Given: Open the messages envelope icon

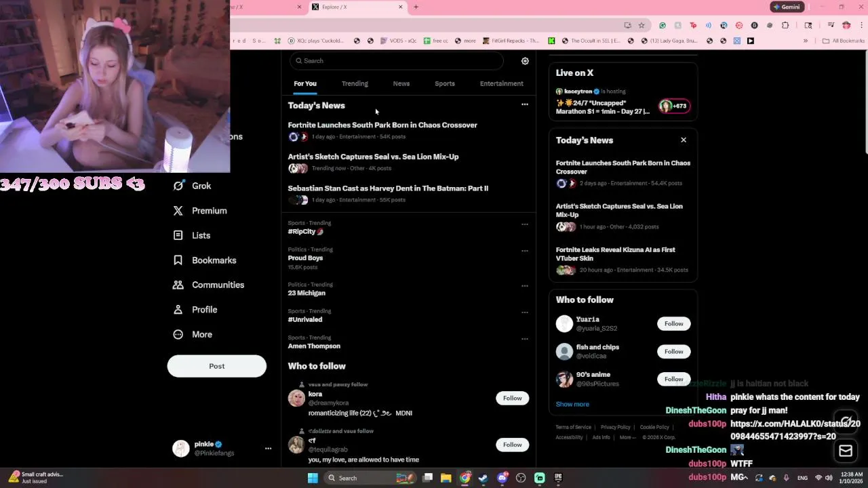Looking at the screenshot, I should [x=846, y=451].
